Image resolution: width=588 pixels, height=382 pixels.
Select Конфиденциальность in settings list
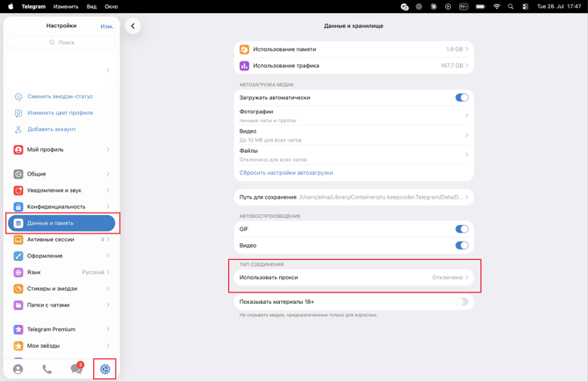tap(61, 206)
